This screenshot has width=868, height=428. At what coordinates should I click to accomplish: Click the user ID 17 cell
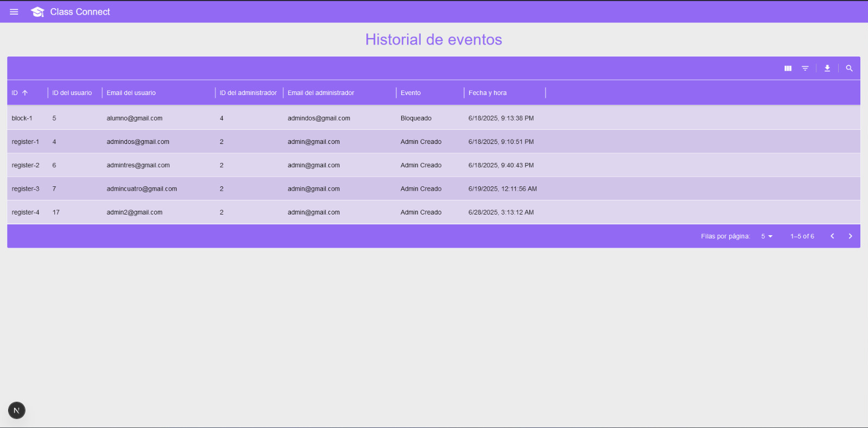pos(56,212)
